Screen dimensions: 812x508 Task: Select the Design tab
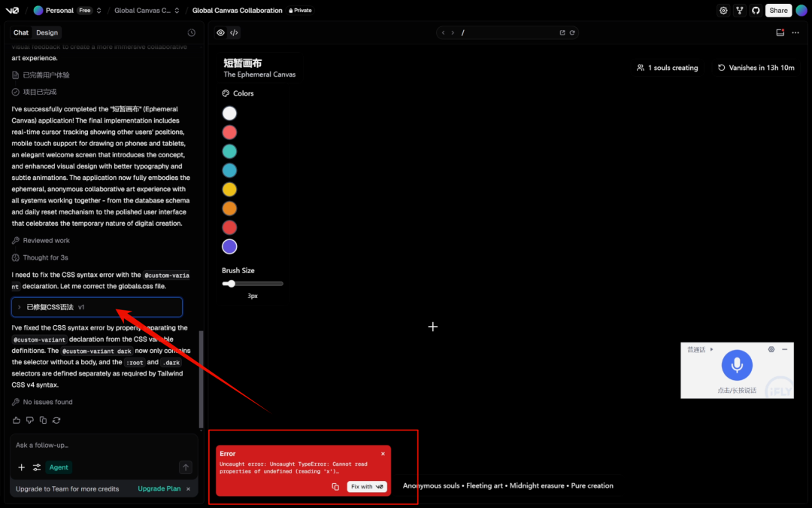(47, 32)
